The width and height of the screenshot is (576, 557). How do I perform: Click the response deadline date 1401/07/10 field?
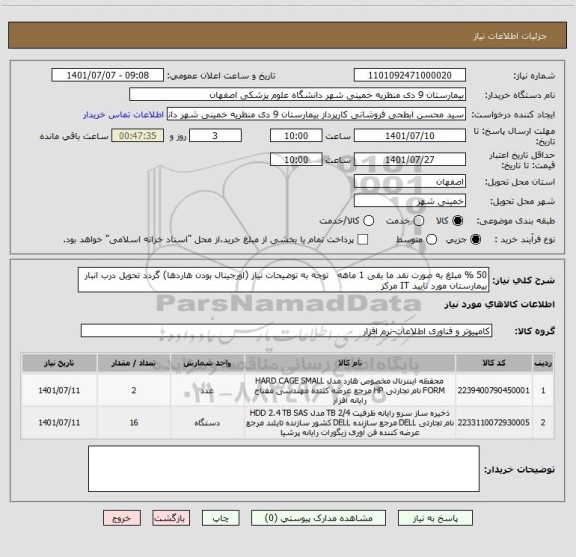[410, 136]
